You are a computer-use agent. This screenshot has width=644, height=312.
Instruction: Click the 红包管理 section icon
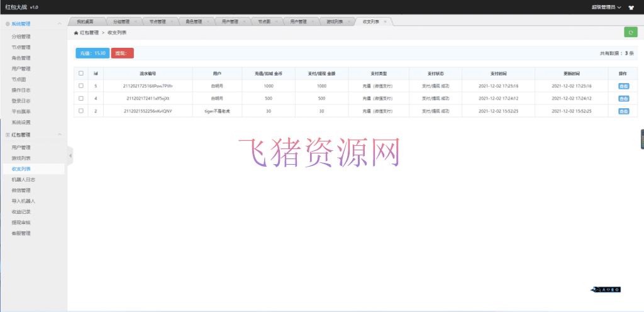click(8, 135)
